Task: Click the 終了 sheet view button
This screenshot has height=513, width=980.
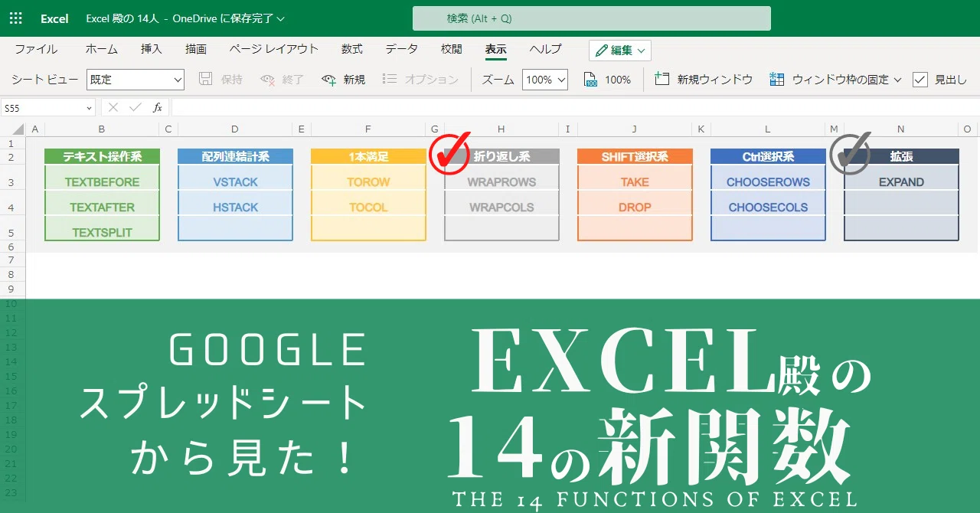Action: pos(283,80)
